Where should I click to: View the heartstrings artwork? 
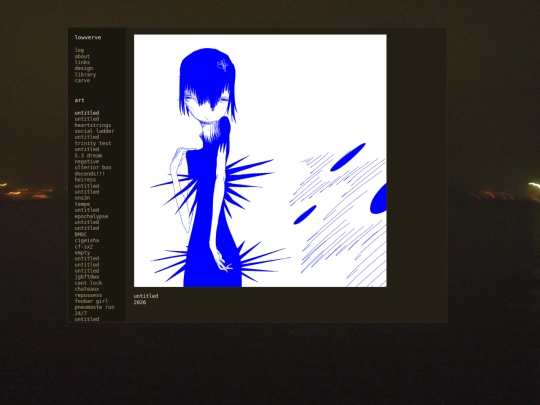[x=93, y=125]
